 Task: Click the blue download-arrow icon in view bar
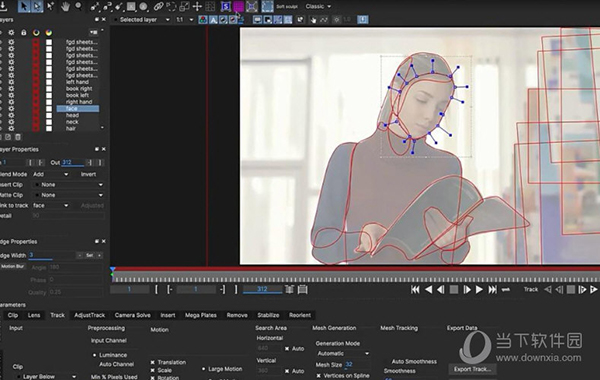pyautogui.click(x=363, y=20)
